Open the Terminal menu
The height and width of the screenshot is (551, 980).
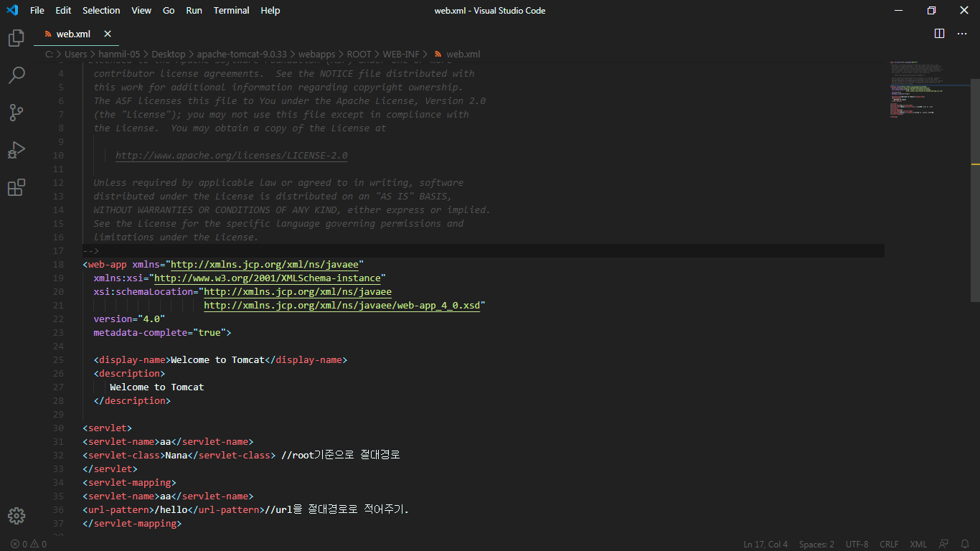[x=231, y=10]
